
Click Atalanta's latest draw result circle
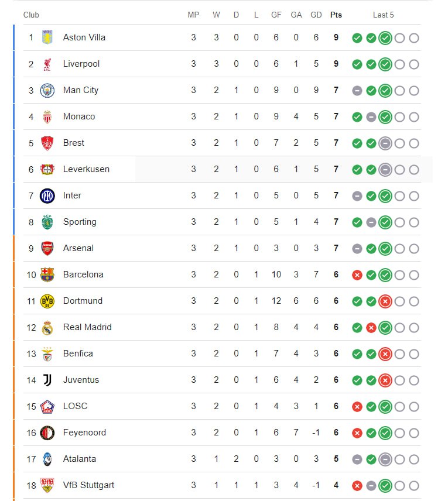coord(385,459)
